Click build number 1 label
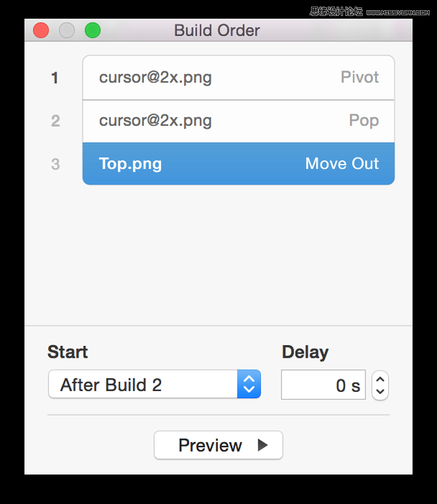 [55, 78]
